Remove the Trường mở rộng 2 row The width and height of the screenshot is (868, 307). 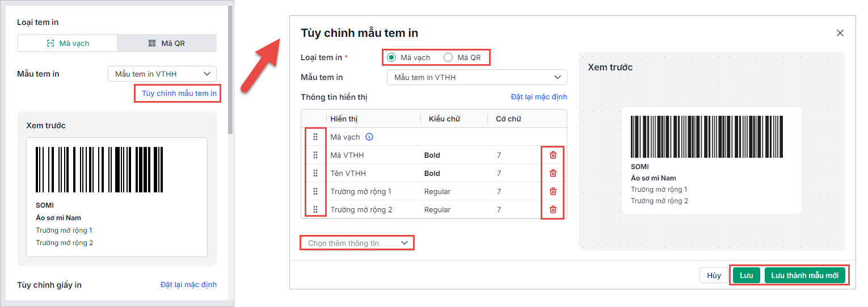[553, 209]
